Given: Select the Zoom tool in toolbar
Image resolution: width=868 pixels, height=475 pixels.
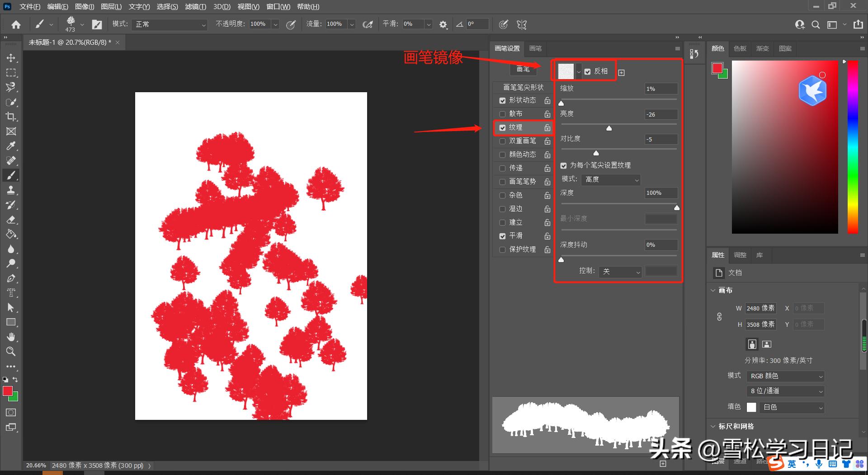Looking at the screenshot, I should (11, 352).
